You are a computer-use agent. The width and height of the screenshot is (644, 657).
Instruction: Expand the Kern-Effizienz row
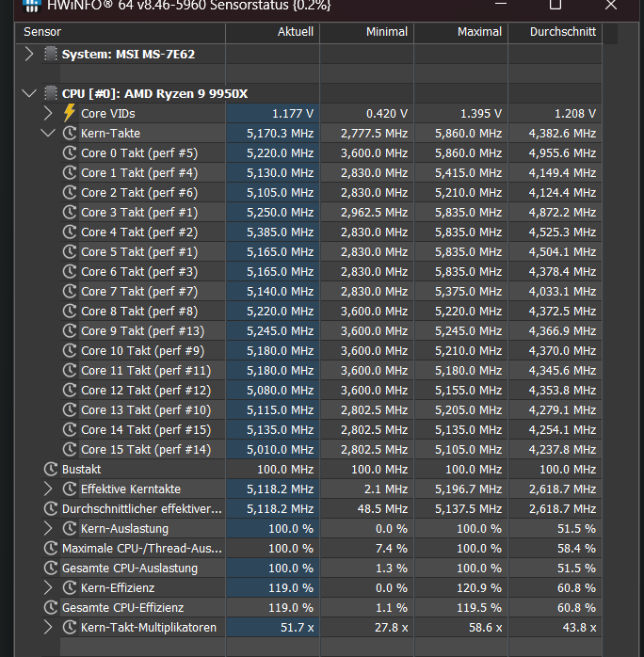(48, 588)
